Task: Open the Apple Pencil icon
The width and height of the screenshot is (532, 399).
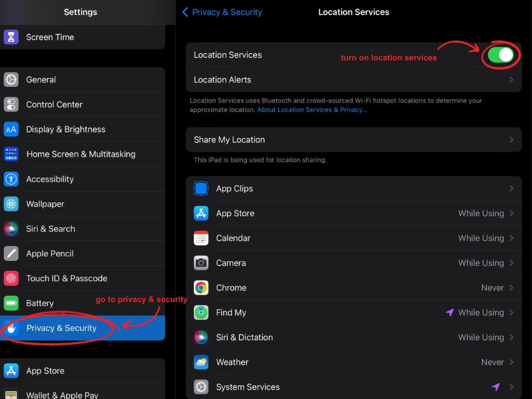Action: point(11,253)
